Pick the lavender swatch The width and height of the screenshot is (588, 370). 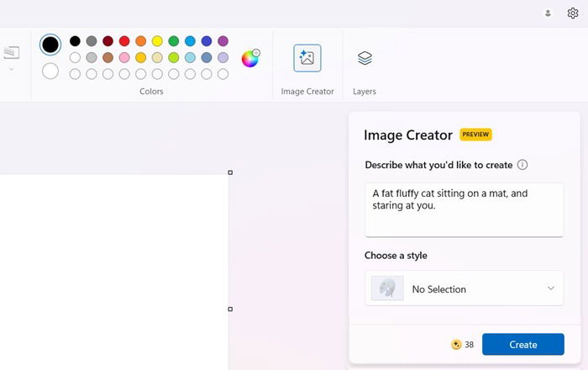(x=223, y=57)
